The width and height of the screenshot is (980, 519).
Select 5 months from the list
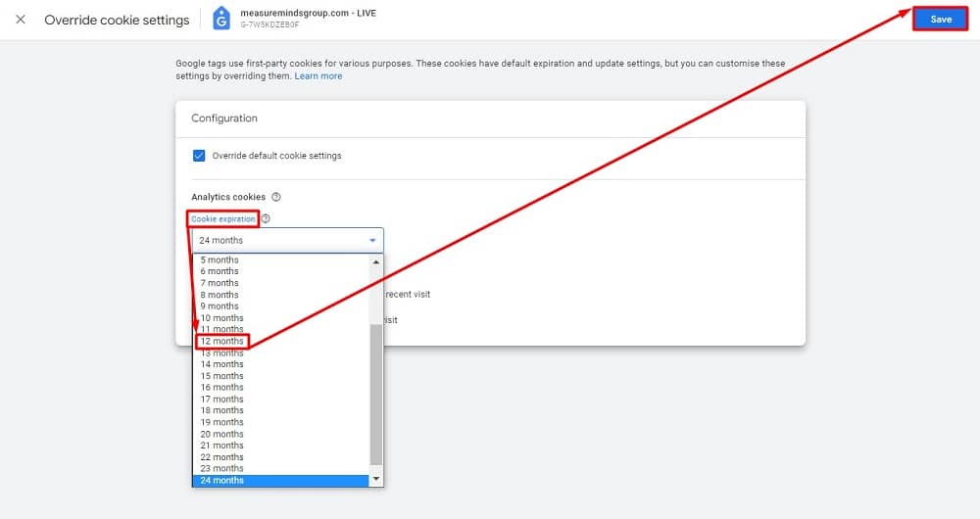[280, 259]
